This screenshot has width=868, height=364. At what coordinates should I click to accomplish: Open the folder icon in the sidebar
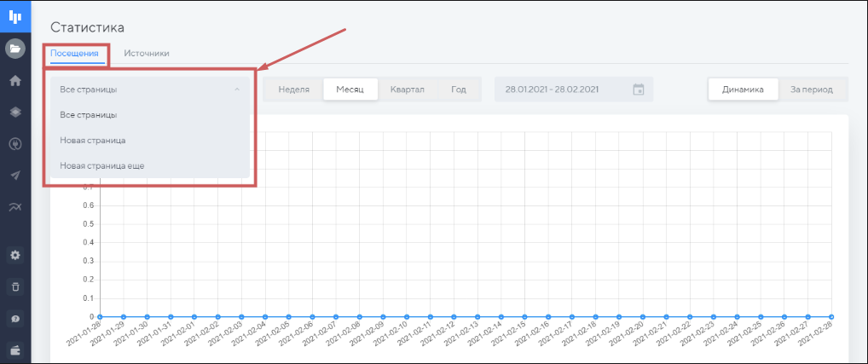[x=14, y=49]
